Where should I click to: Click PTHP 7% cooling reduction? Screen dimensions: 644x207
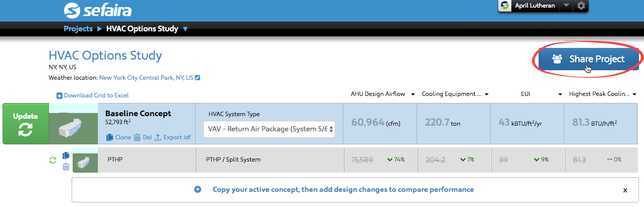[467, 160]
